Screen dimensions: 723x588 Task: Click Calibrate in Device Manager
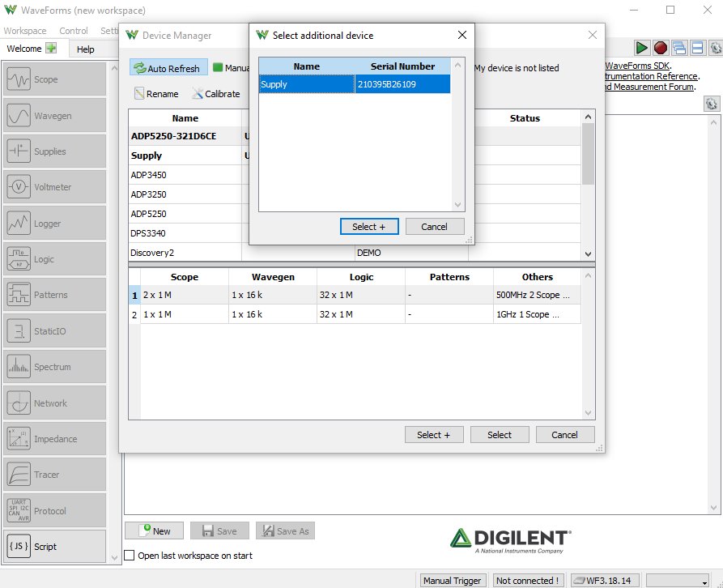point(216,94)
